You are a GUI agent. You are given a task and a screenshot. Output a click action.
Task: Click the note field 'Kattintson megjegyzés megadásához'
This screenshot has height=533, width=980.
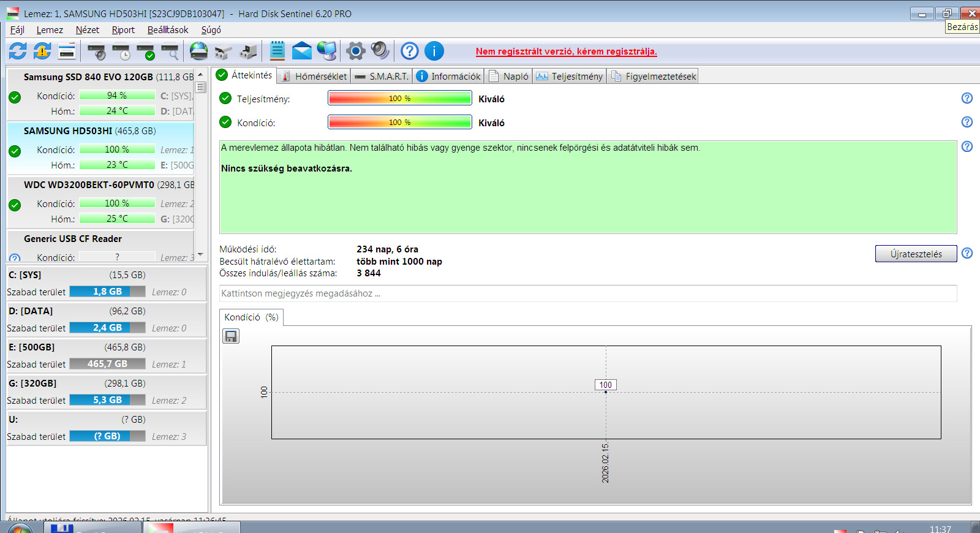pyautogui.click(x=588, y=293)
